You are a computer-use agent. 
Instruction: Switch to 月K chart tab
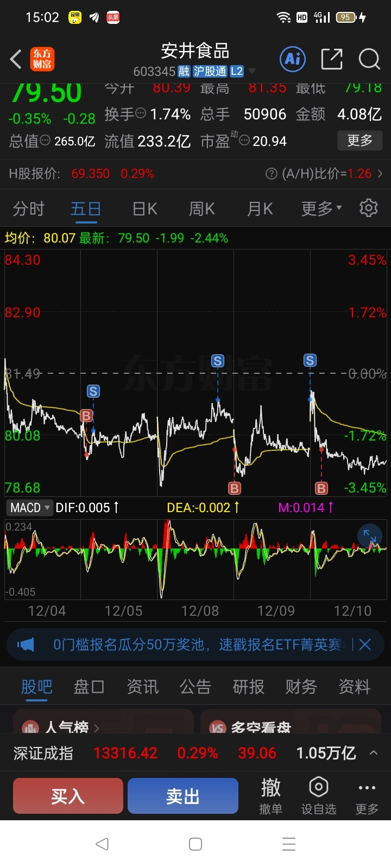tap(260, 208)
